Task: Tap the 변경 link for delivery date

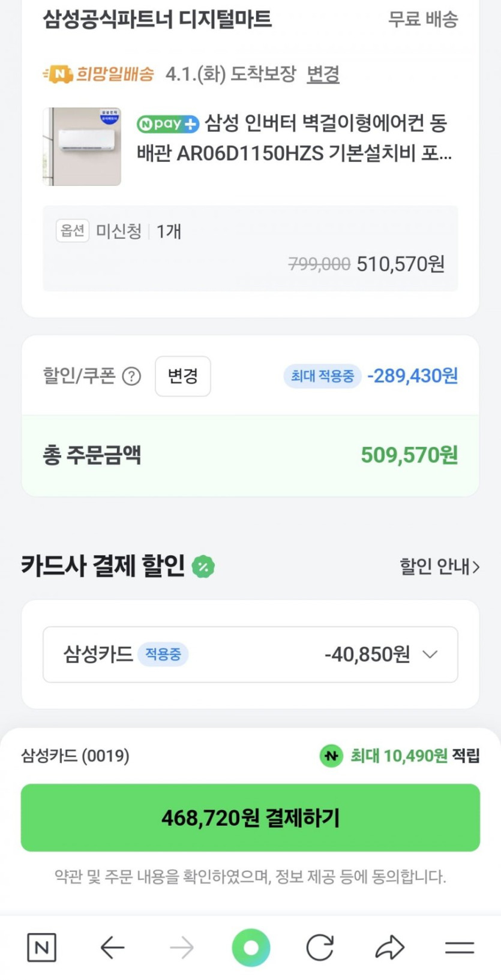Action: pyautogui.click(x=323, y=74)
